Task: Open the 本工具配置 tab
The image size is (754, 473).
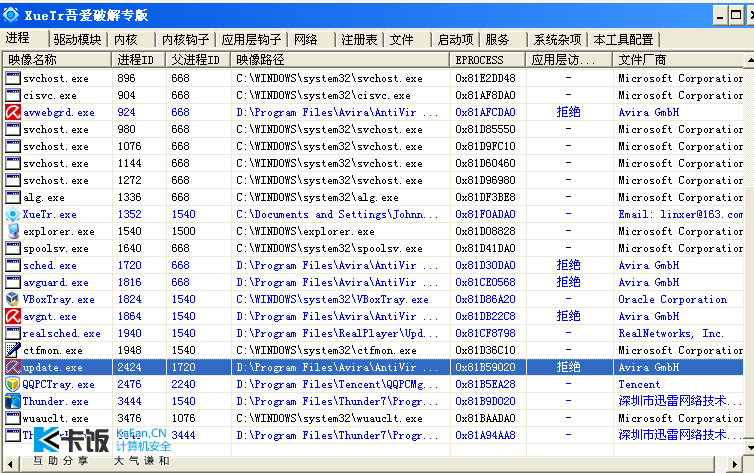Action: tap(623, 39)
